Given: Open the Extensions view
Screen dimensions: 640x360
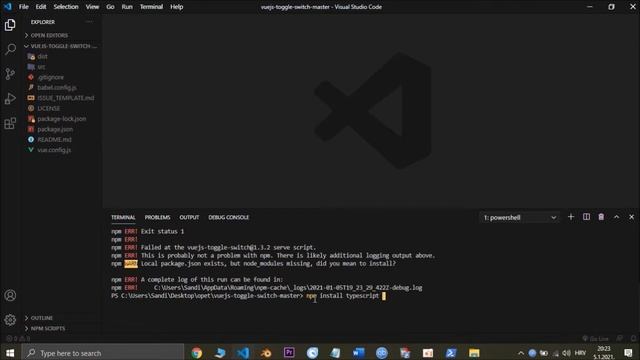Looking at the screenshot, I should pos(10,123).
